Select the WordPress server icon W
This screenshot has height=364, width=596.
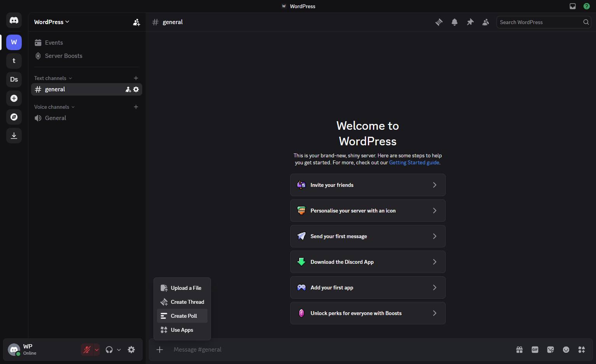tap(14, 42)
